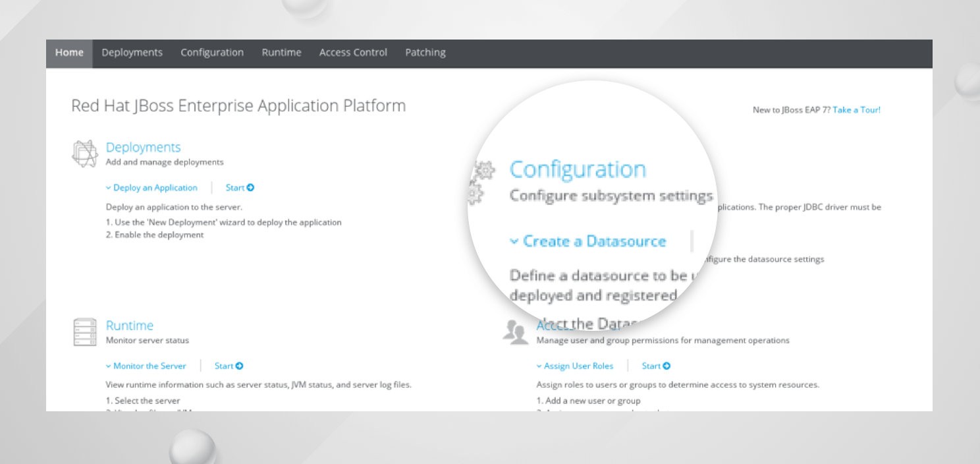This screenshot has width=980, height=464.
Task: Click the Take a Tour! link
Action: point(856,110)
